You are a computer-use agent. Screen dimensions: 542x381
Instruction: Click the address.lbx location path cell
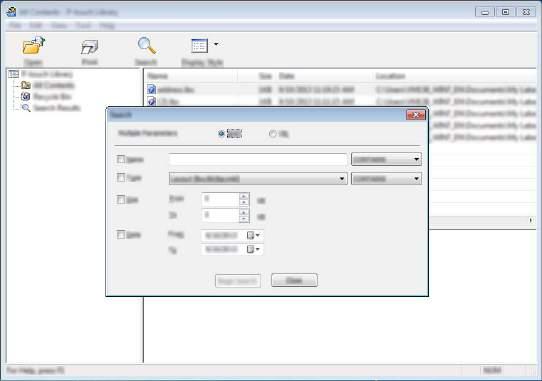[456, 90]
